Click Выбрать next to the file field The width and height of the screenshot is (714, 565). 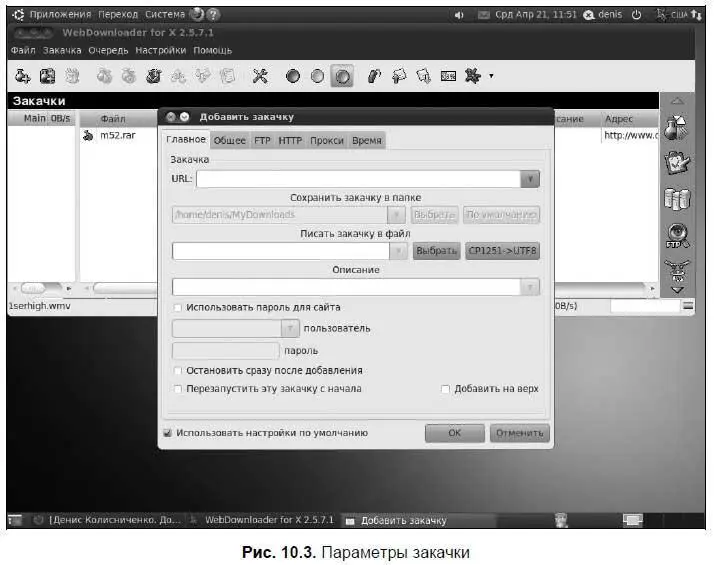[436, 251]
